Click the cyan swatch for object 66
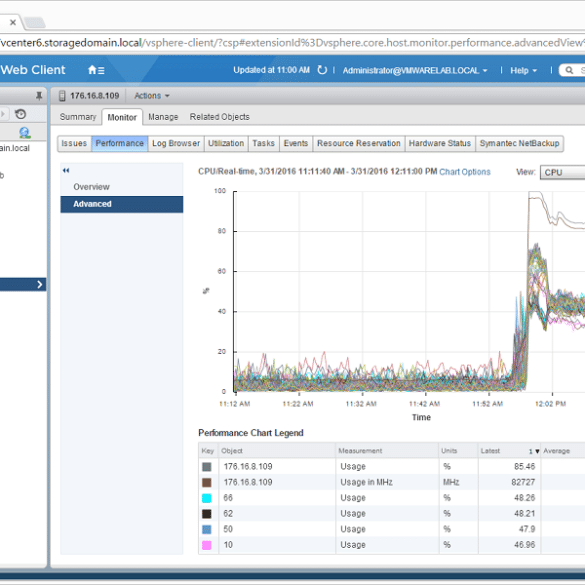The height and width of the screenshot is (585, 585). point(207,498)
